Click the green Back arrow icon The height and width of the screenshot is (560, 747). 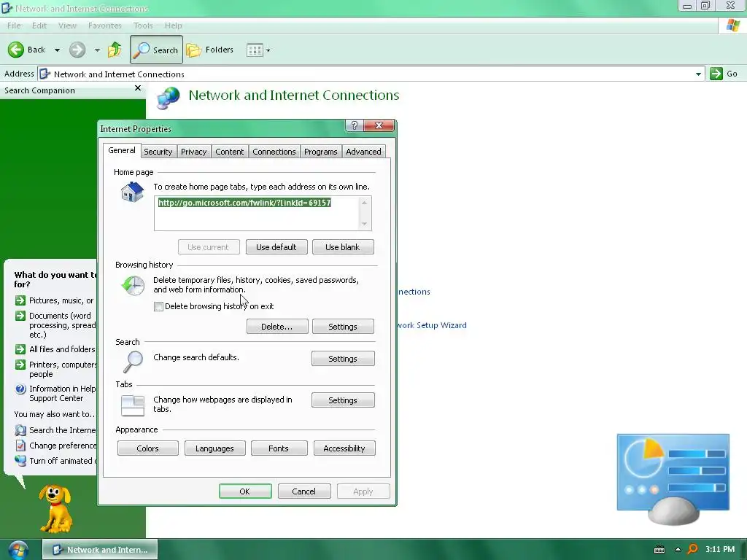click(16, 50)
